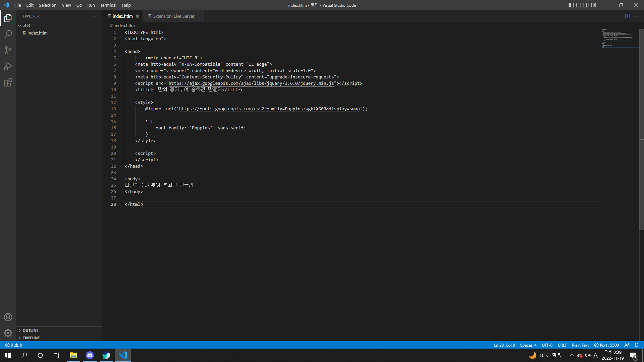
Task: Open the Manage gear icon
Action: [x=8, y=333]
